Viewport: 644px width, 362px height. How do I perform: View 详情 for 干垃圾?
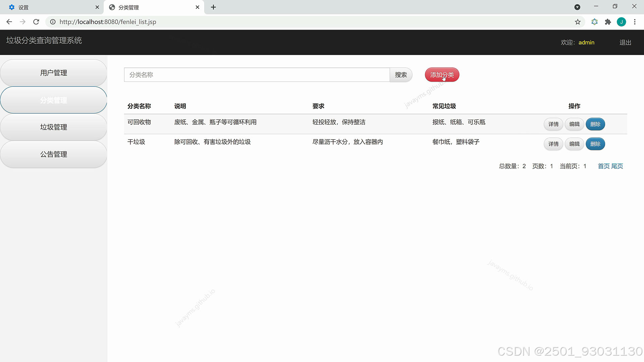click(x=553, y=144)
